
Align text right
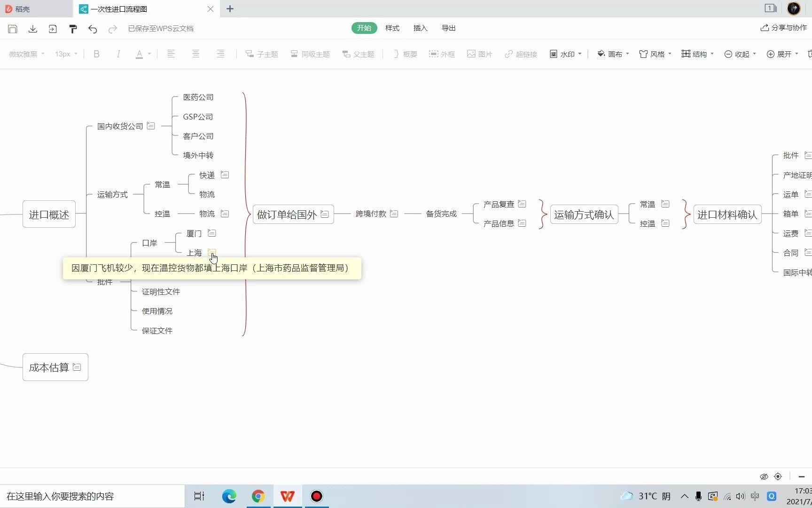(x=220, y=54)
